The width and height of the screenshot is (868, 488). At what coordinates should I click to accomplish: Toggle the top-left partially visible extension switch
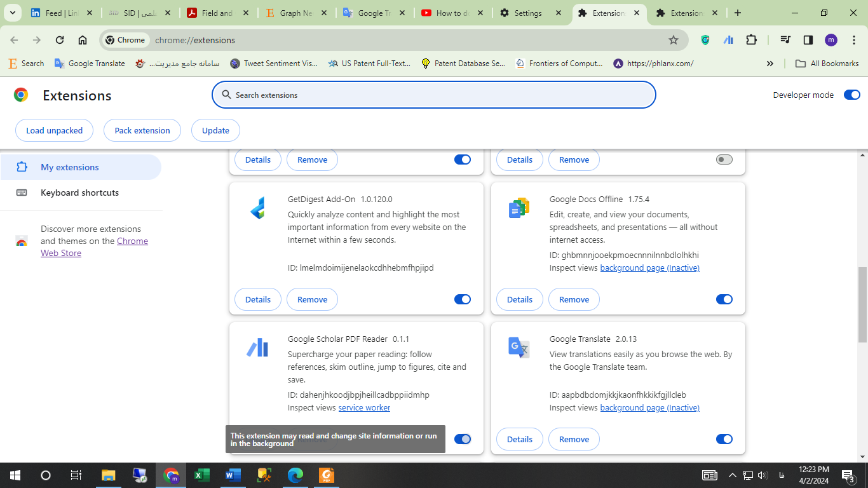point(463,159)
